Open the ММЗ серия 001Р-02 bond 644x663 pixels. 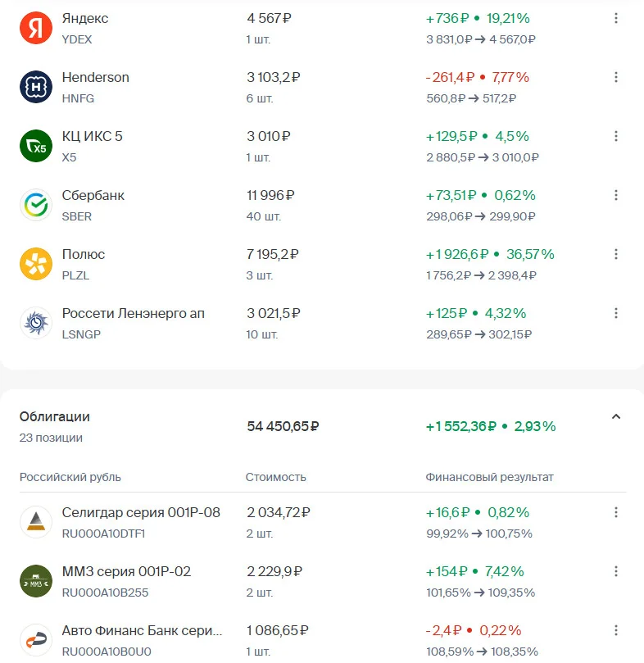click(126, 572)
